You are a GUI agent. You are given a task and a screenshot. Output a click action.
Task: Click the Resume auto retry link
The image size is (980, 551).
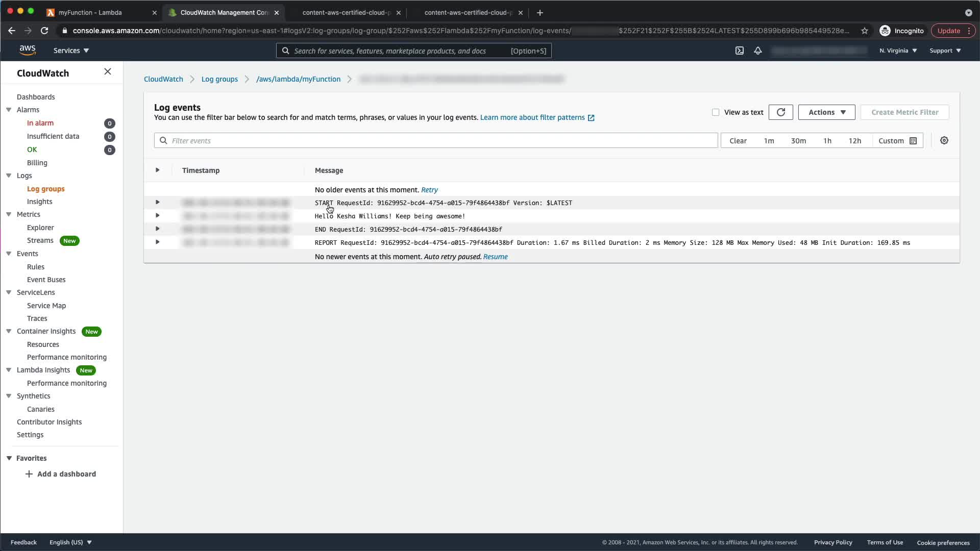click(x=495, y=257)
